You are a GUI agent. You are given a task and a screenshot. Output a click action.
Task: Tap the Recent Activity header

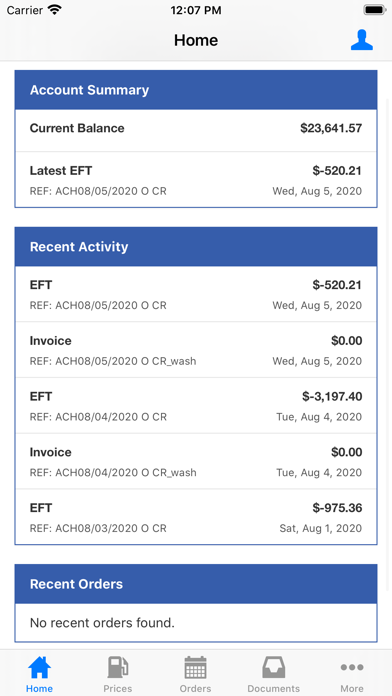tap(196, 247)
